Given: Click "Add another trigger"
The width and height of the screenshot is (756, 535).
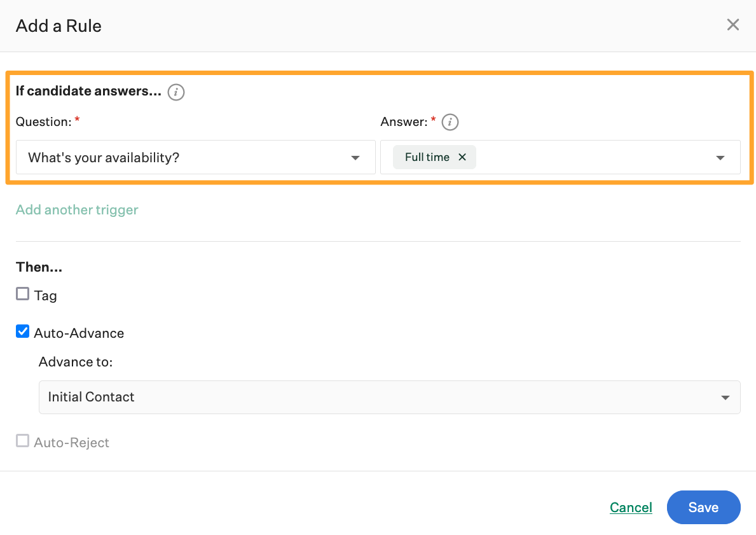Looking at the screenshot, I should coord(76,209).
